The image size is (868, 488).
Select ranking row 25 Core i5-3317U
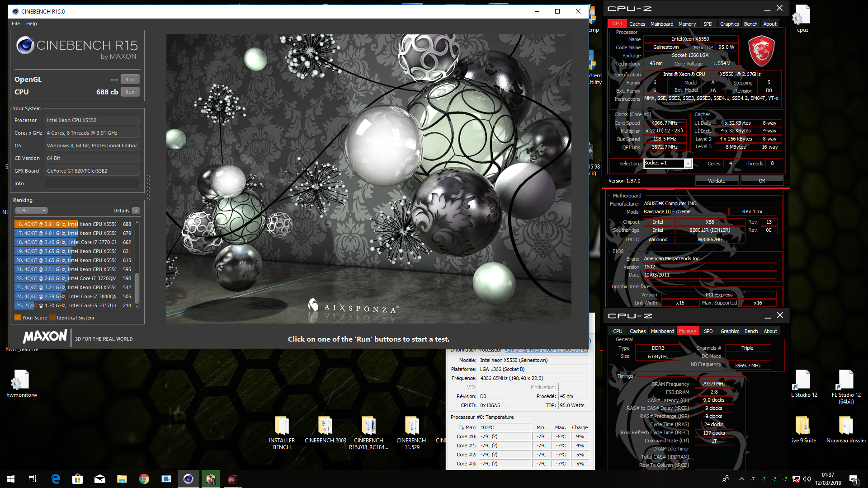point(74,305)
